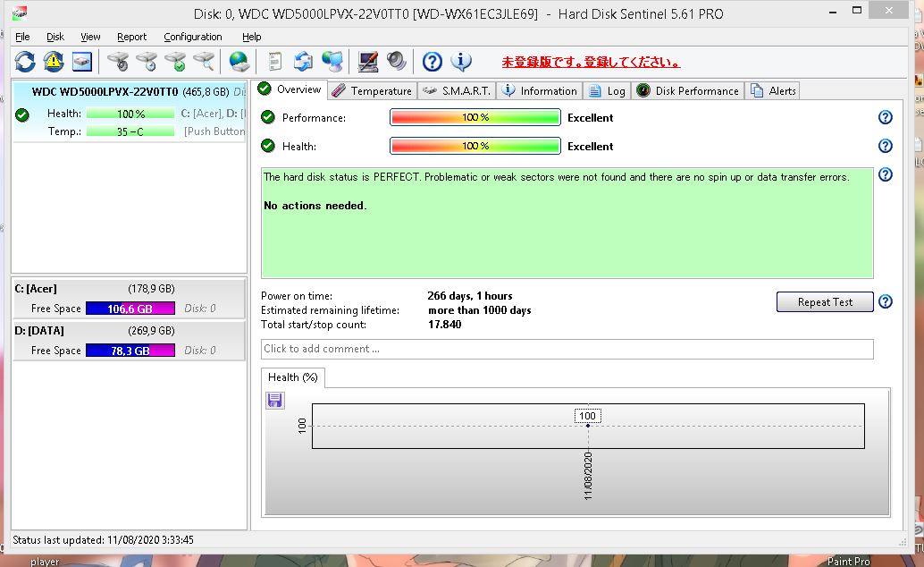The image size is (924, 567).
Task: Open the Report menu
Action: 131,37
